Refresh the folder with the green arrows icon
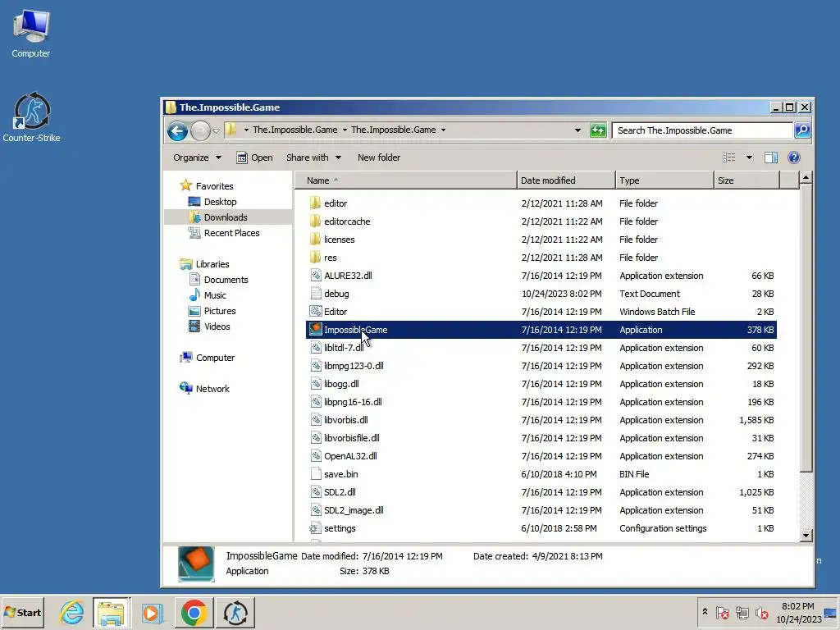This screenshot has width=840, height=630. tap(598, 130)
